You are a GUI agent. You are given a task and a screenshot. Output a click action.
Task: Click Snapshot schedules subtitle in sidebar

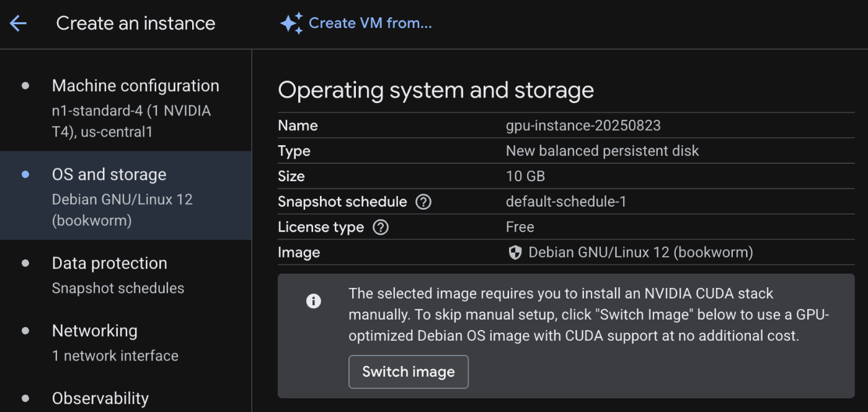[x=118, y=289]
